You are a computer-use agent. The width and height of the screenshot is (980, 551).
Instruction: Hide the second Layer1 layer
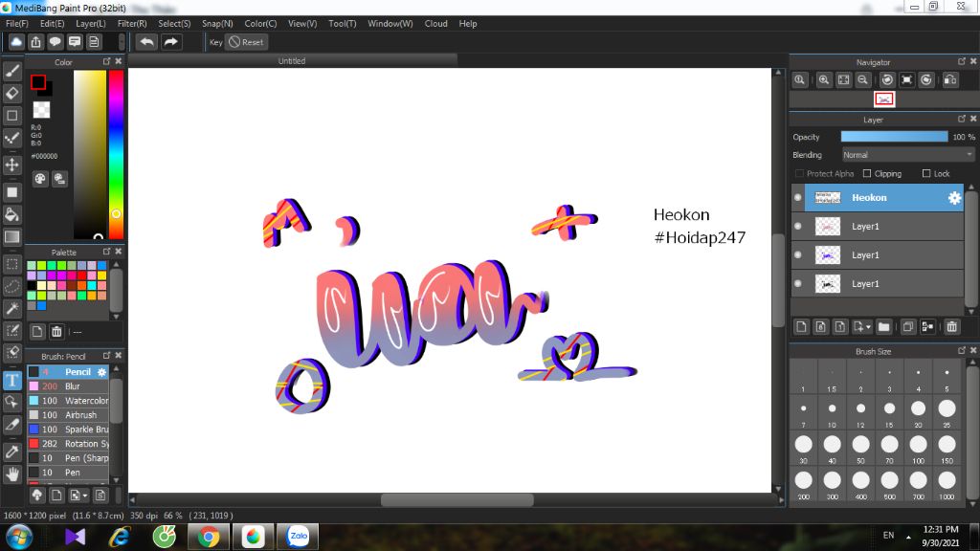[798, 254]
